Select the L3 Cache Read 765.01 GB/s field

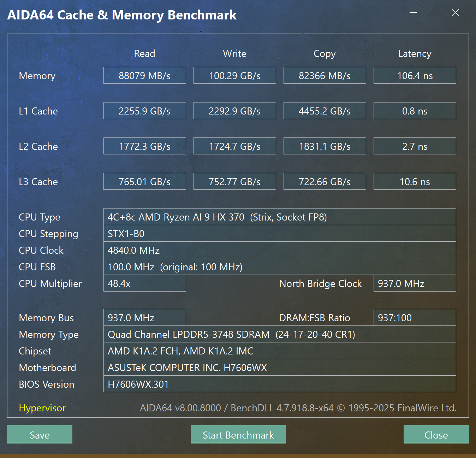[x=145, y=181]
